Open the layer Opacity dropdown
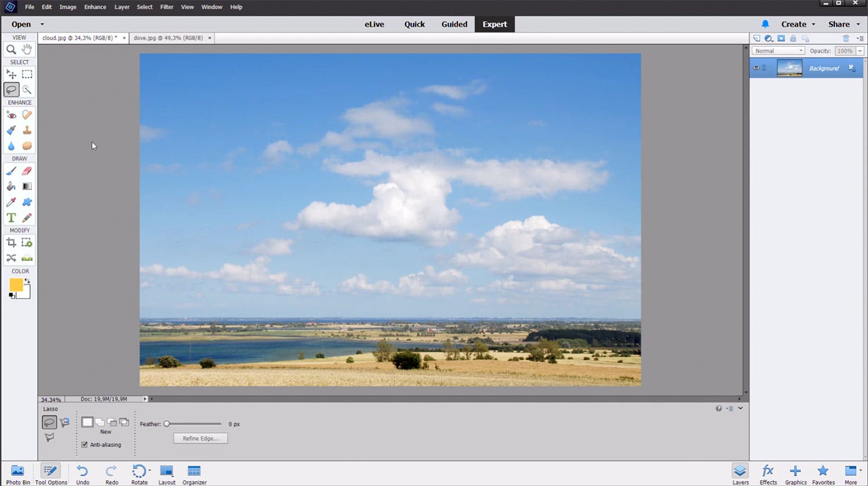 (860, 51)
